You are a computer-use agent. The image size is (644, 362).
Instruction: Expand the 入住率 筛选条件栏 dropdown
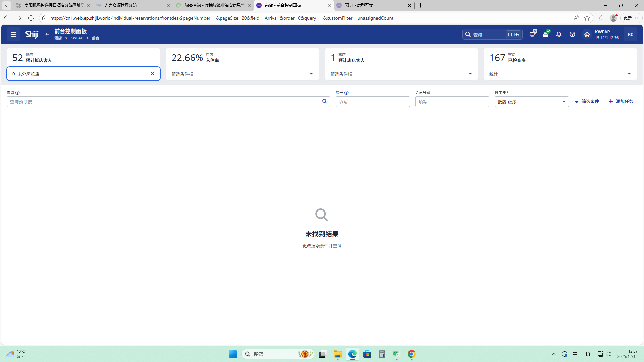pyautogui.click(x=311, y=74)
